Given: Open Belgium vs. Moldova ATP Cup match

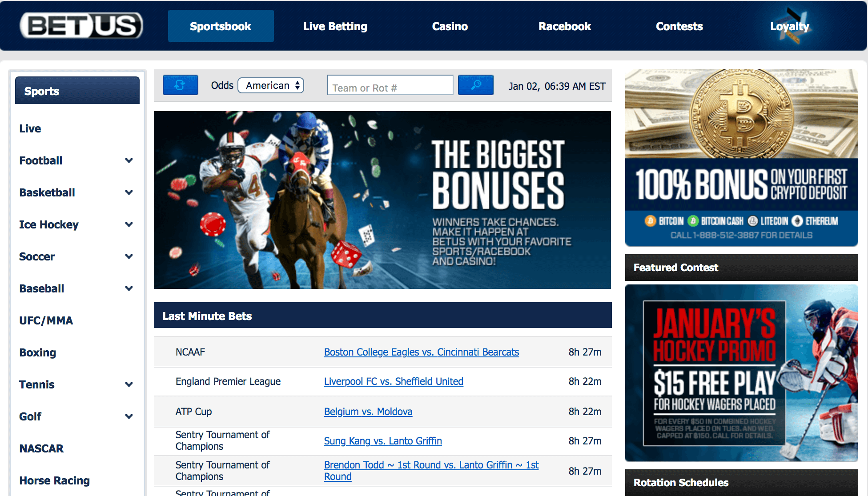Looking at the screenshot, I should [x=368, y=412].
